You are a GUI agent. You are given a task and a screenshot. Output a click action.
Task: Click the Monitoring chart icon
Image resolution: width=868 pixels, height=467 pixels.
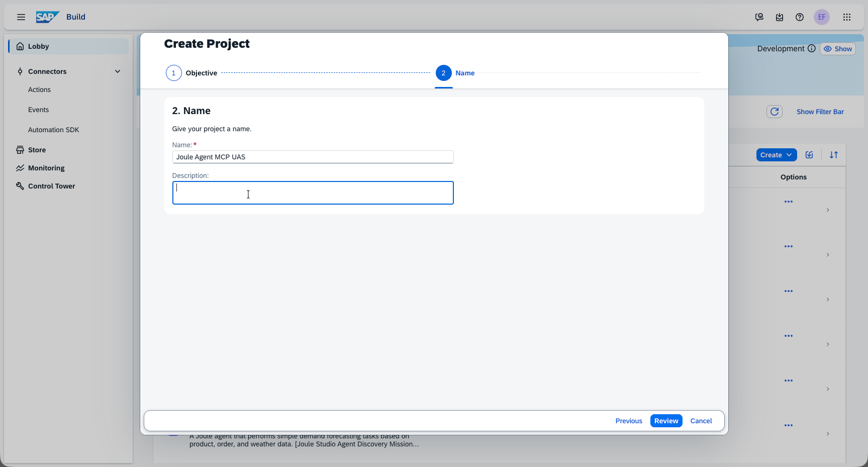click(20, 168)
